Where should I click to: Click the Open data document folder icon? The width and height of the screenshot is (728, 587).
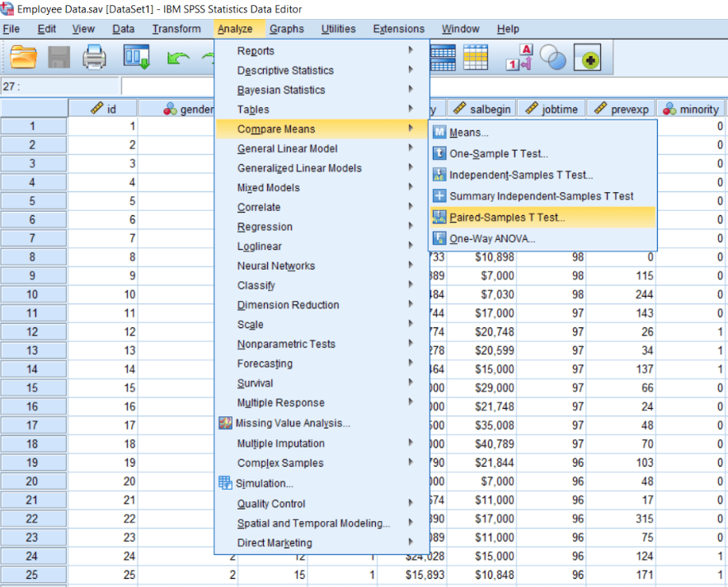point(23,57)
